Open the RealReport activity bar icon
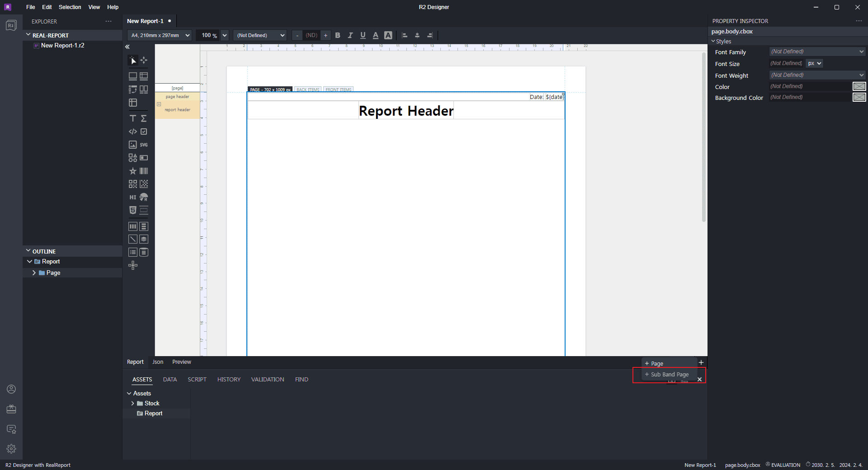This screenshot has height=470, width=868. point(11,25)
